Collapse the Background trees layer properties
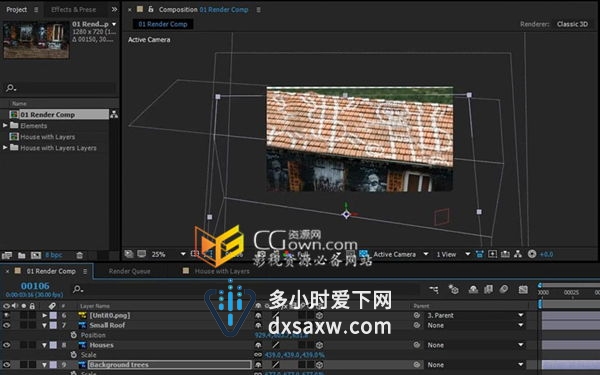 (x=44, y=365)
